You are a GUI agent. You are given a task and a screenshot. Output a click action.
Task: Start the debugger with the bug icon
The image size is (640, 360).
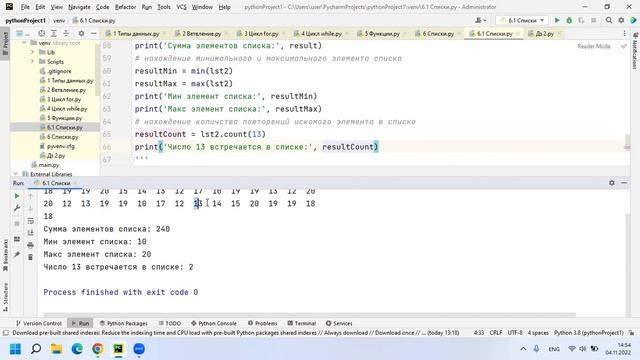pyautogui.click(x=569, y=20)
